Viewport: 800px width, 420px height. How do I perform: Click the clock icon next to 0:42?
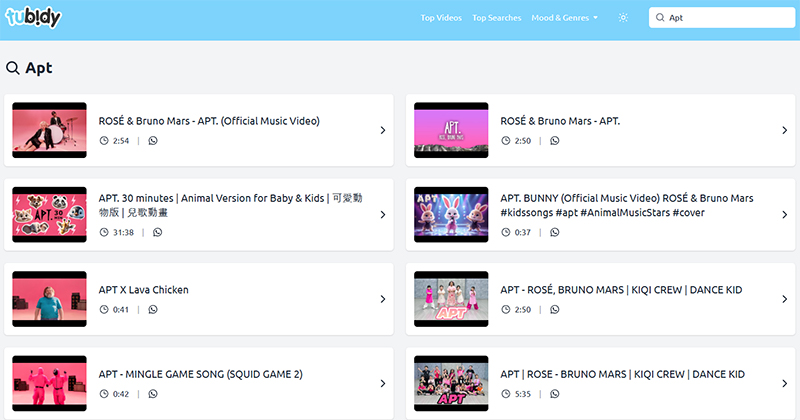click(x=104, y=394)
